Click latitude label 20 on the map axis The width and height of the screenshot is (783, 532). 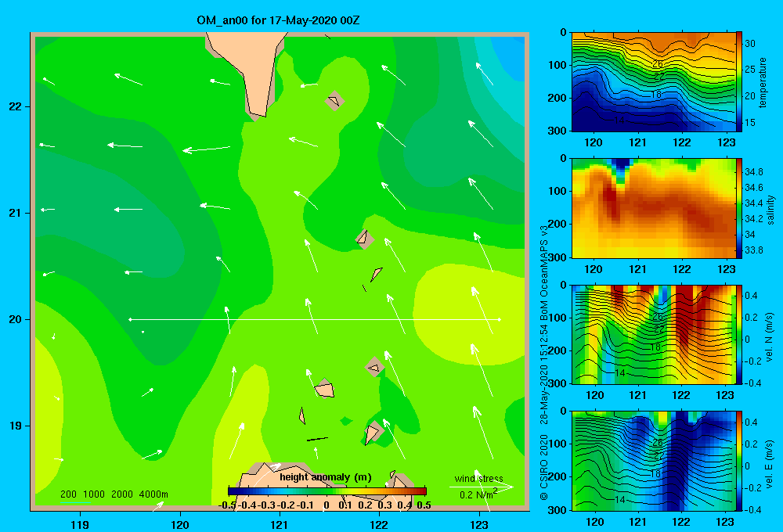tap(16, 319)
